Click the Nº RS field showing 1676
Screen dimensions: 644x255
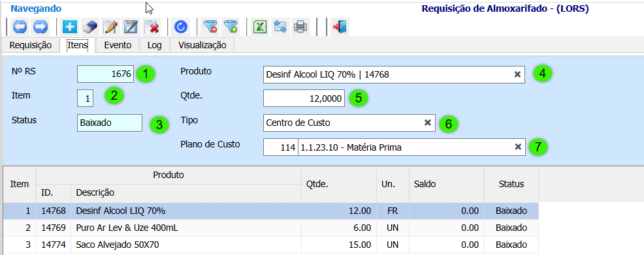coord(106,74)
